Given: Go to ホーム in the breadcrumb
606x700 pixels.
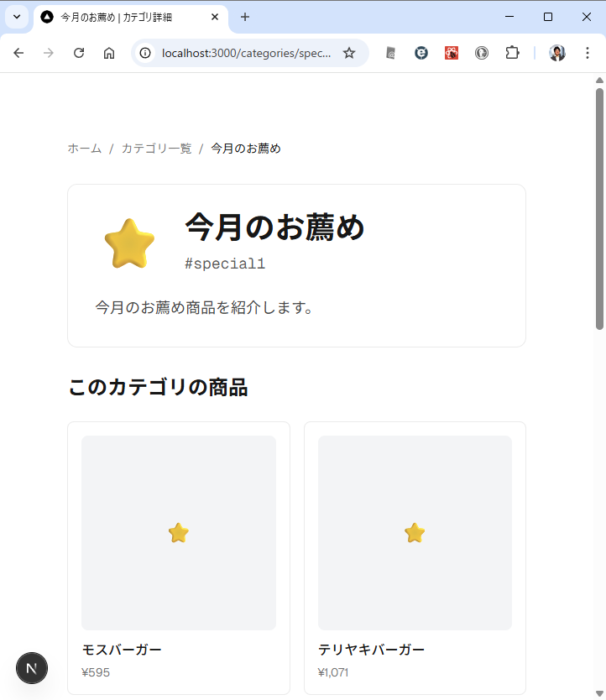Looking at the screenshot, I should (84, 149).
